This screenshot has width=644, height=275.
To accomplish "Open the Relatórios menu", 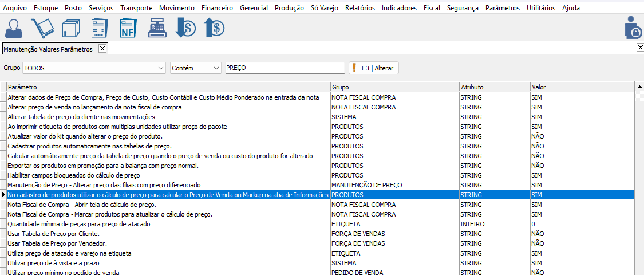I will click(x=359, y=8).
